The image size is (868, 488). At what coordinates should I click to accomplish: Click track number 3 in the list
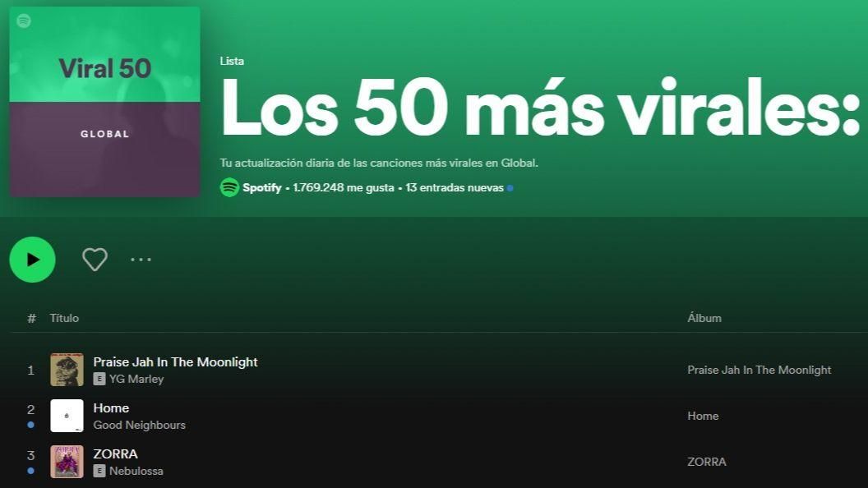point(31,455)
